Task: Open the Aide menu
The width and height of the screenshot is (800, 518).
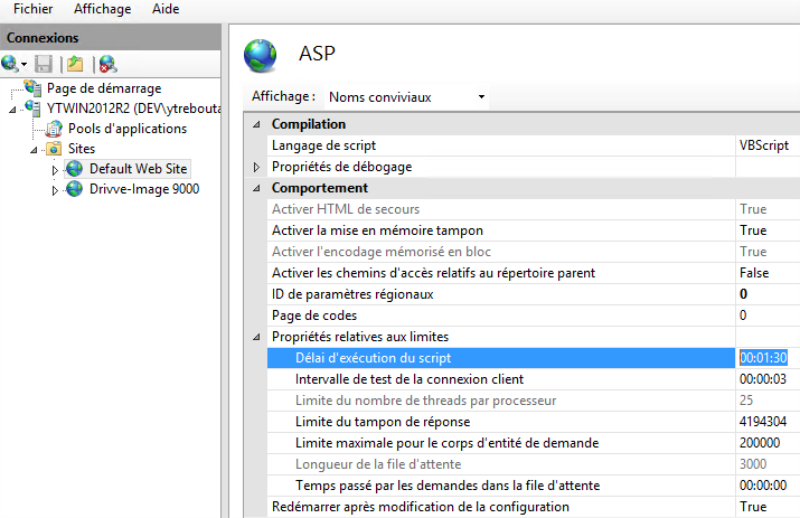Action: (166, 9)
